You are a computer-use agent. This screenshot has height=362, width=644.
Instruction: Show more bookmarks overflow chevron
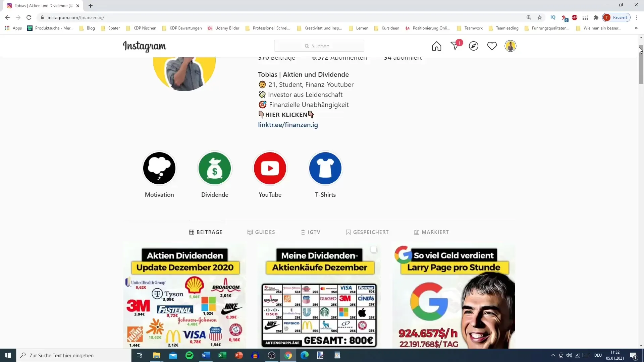point(636,28)
